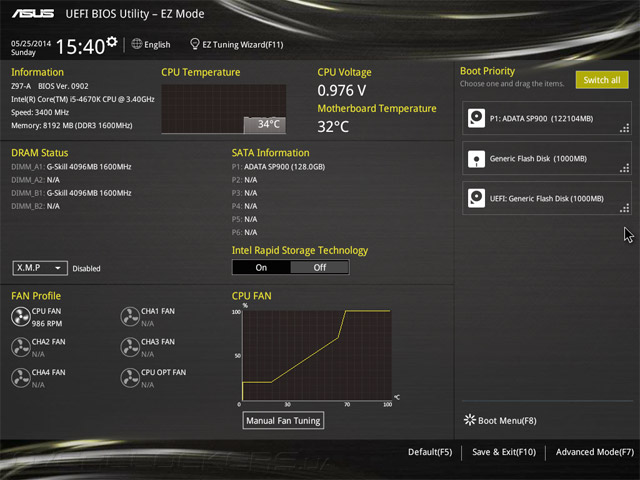
Task: Click the 05/25/2014 date text
Action: pos(31,43)
